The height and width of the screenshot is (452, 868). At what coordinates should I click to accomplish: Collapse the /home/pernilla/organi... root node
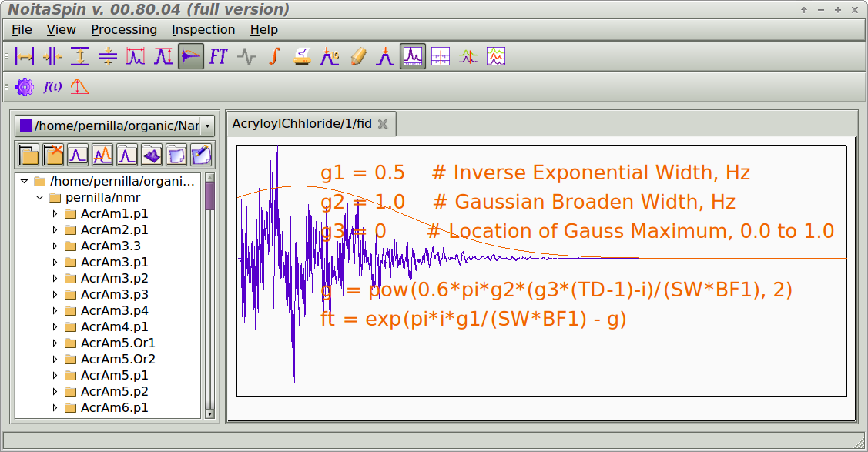[x=24, y=181]
